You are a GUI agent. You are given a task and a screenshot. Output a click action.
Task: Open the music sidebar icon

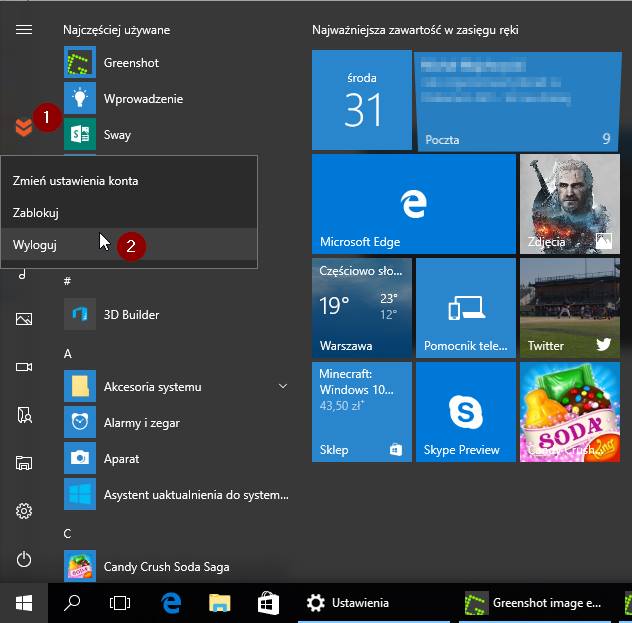[x=23, y=275]
